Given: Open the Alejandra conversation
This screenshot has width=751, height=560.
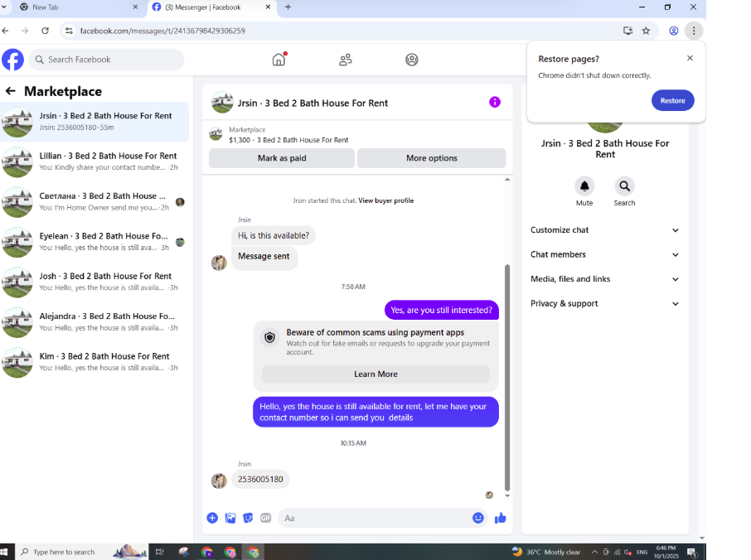Looking at the screenshot, I should click(x=94, y=322).
